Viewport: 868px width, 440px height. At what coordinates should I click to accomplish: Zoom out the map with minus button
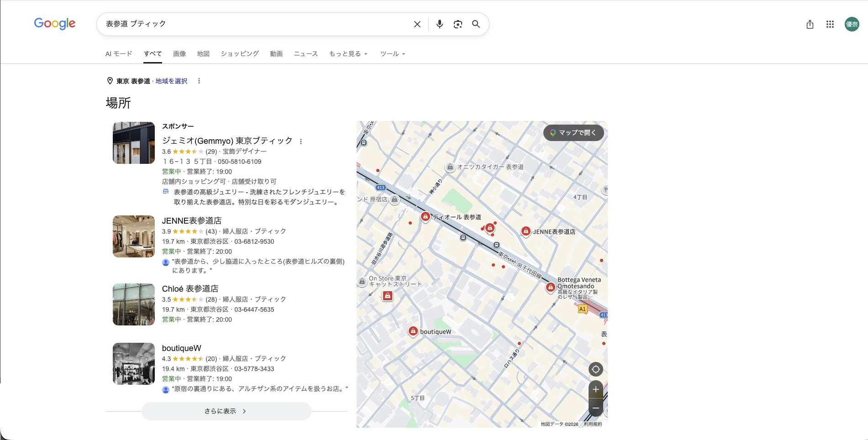pyautogui.click(x=595, y=408)
